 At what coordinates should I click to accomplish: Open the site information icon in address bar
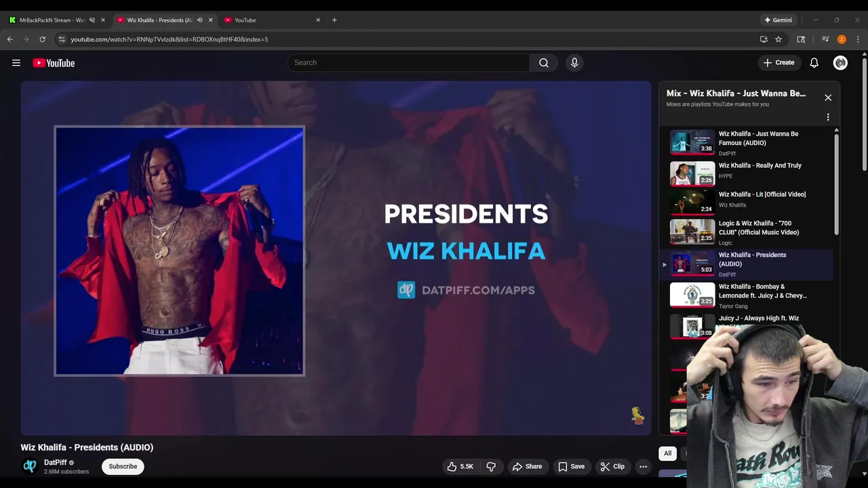click(x=62, y=39)
